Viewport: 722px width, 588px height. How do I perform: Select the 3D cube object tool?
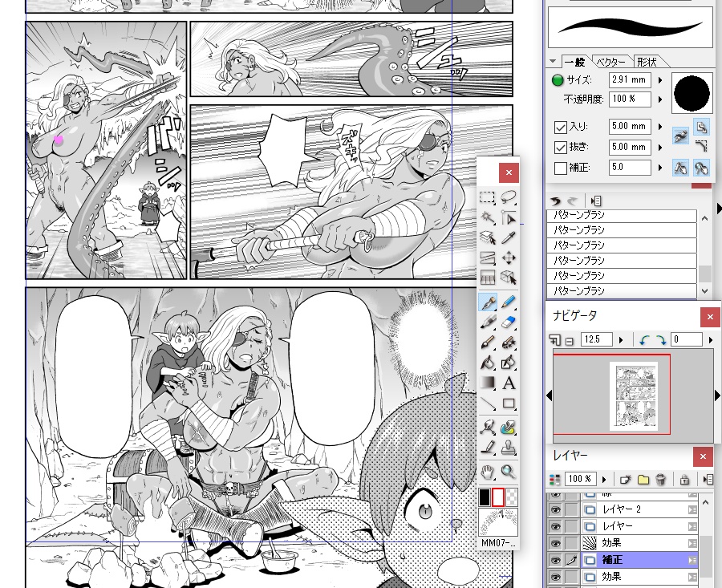pos(509,278)
